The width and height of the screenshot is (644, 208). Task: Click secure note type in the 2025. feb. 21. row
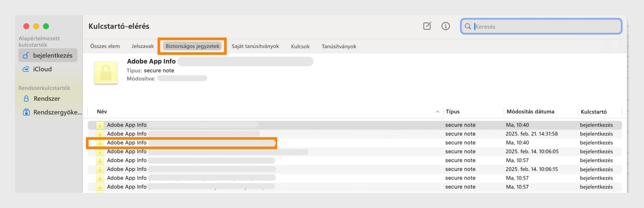coord(460,134)
